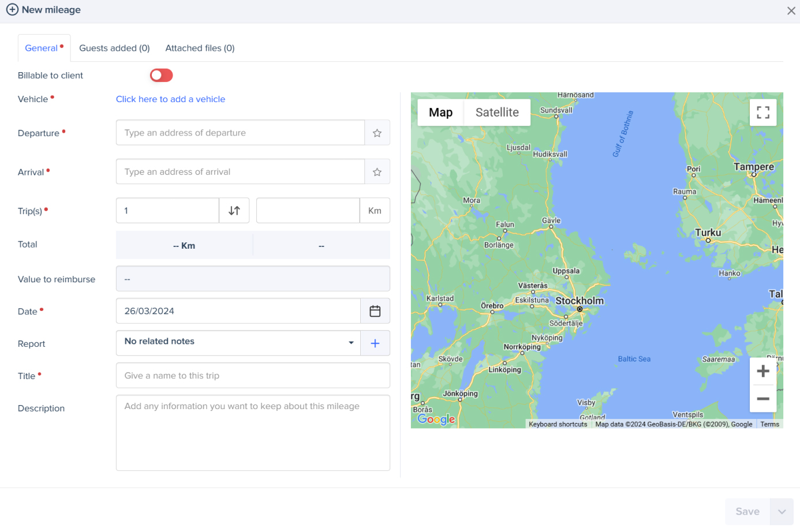Toggle round trip arrows icon
Viewport: 800px width, 532px height.
(x=234, y=211)
